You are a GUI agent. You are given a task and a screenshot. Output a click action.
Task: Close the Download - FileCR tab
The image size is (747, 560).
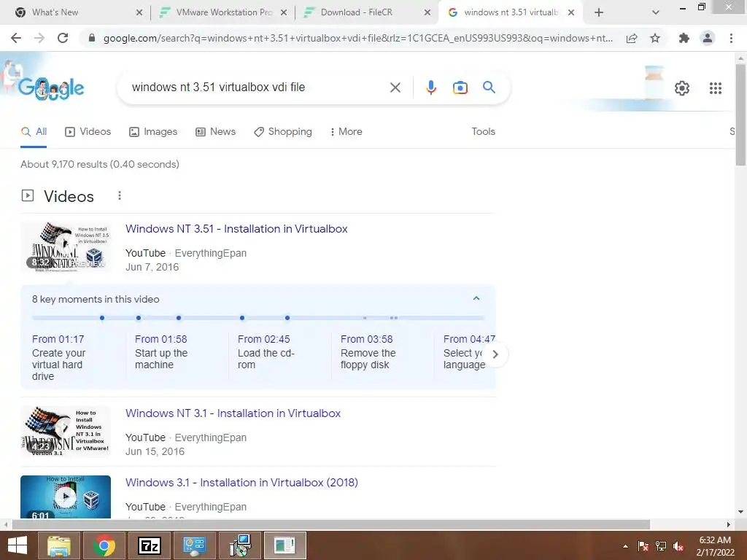coord(427,12)
